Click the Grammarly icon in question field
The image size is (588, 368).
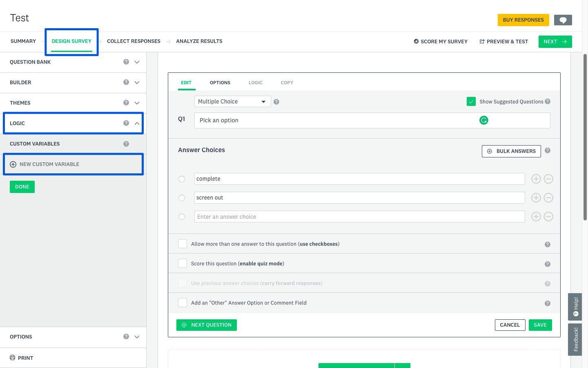click(484, 120)
